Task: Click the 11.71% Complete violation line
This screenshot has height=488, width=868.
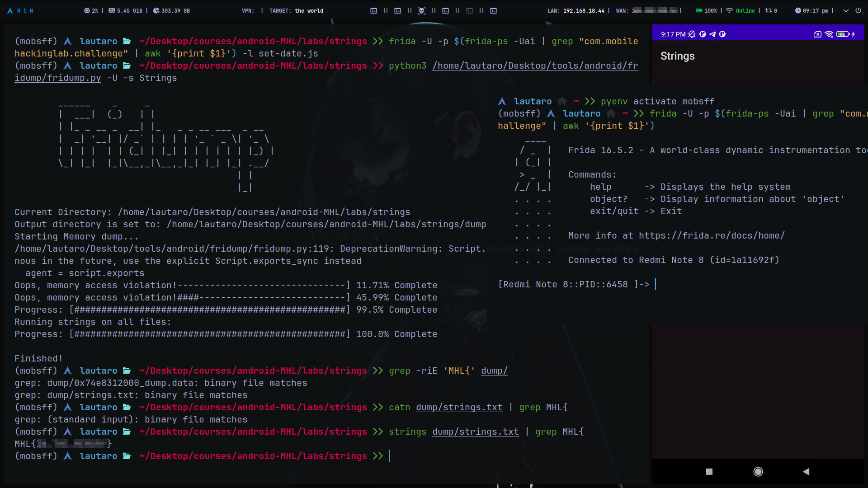Action: (x=226, y=285)
